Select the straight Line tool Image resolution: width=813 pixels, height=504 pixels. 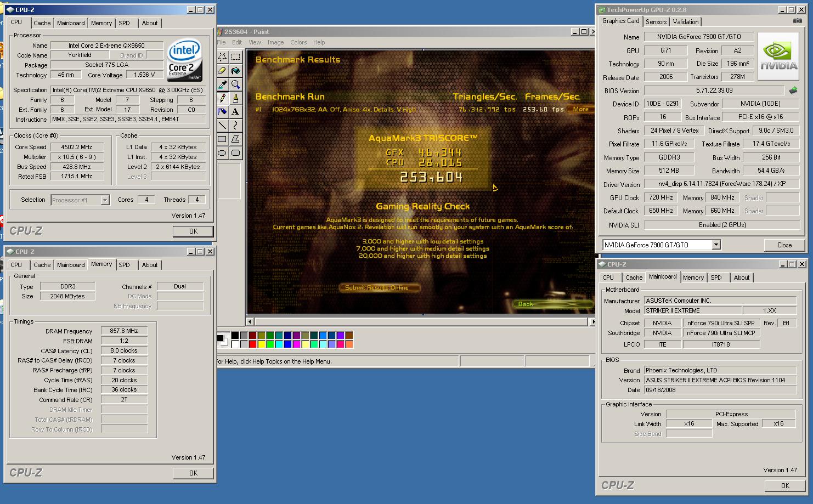(222, 125)
